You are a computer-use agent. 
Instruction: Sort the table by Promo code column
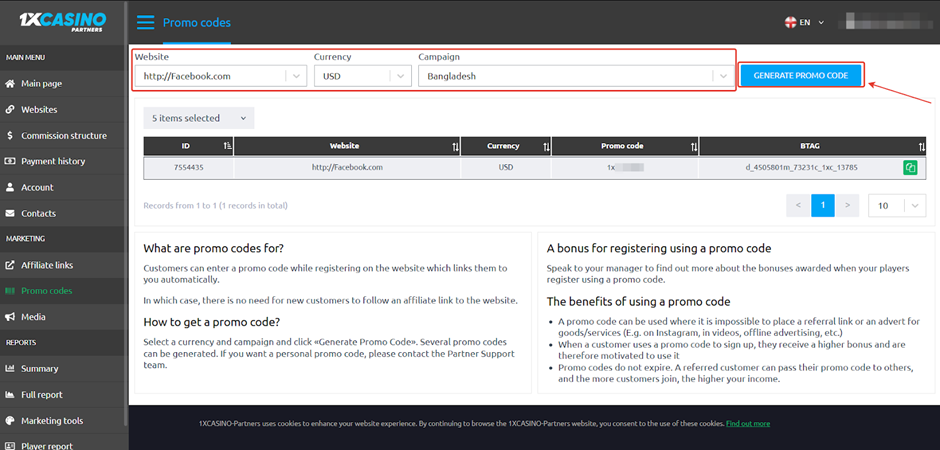(694, 146)
